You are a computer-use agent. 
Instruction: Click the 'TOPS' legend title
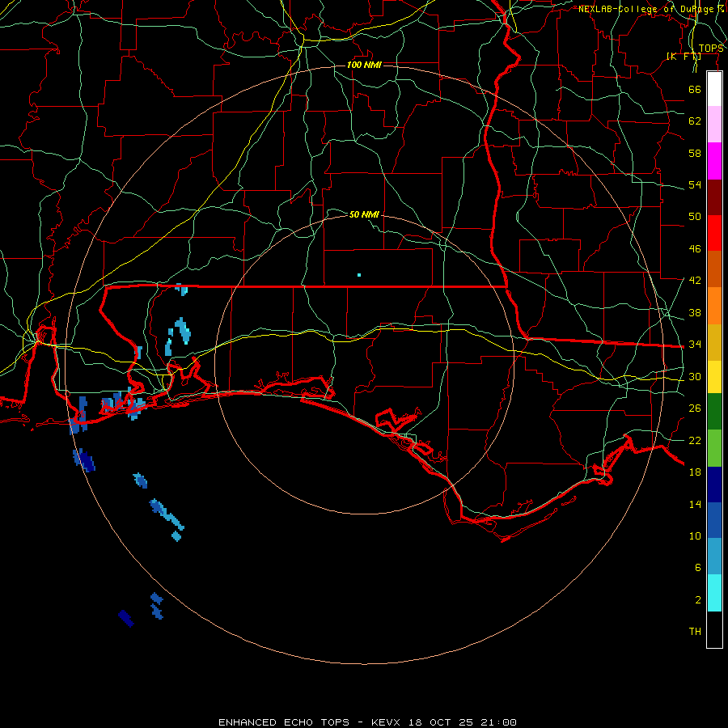(x=711, y=49)
